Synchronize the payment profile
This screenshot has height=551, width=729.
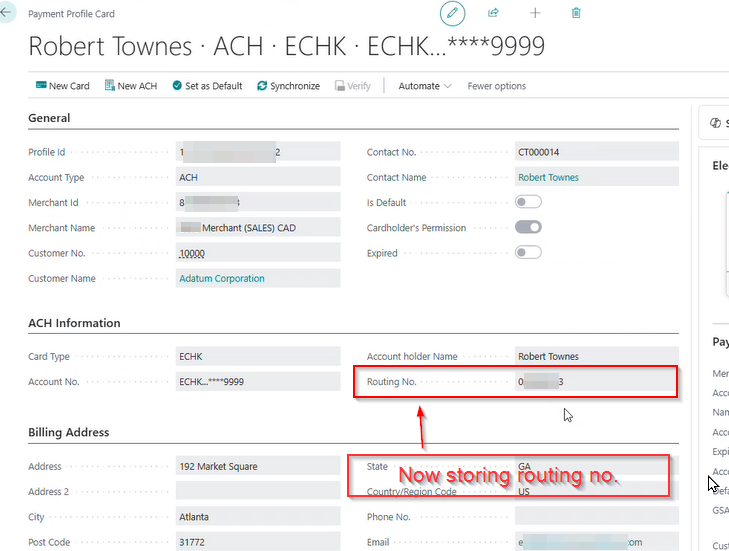pyautogui.click(x=288, y=86)
